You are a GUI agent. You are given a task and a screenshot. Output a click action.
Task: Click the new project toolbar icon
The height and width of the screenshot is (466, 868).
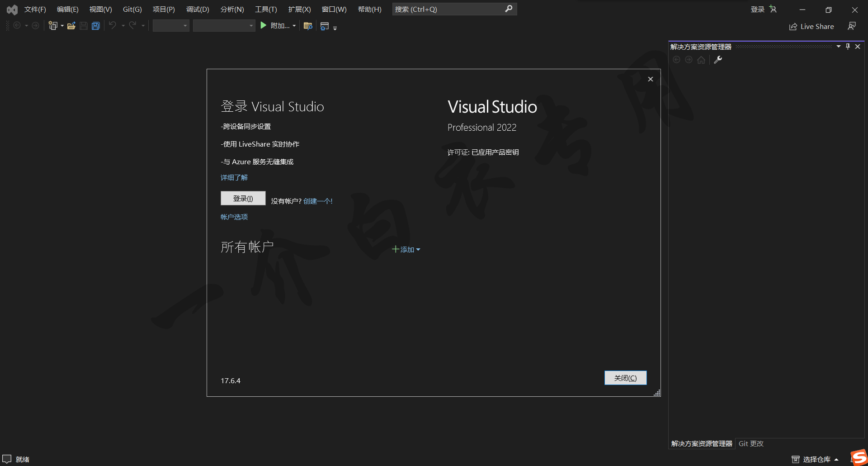[53, 26]
